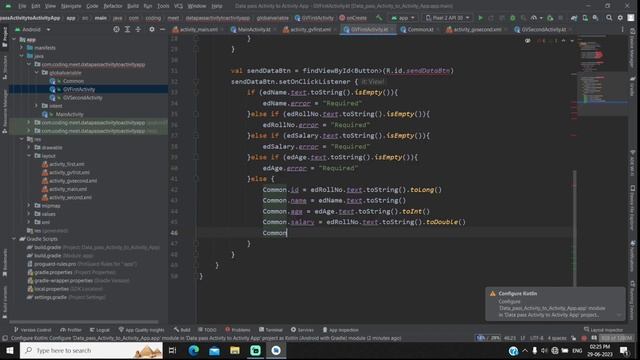Toggle Version Control tool window
Viewport: 640px width, 360px height.
tap(33, 330)
